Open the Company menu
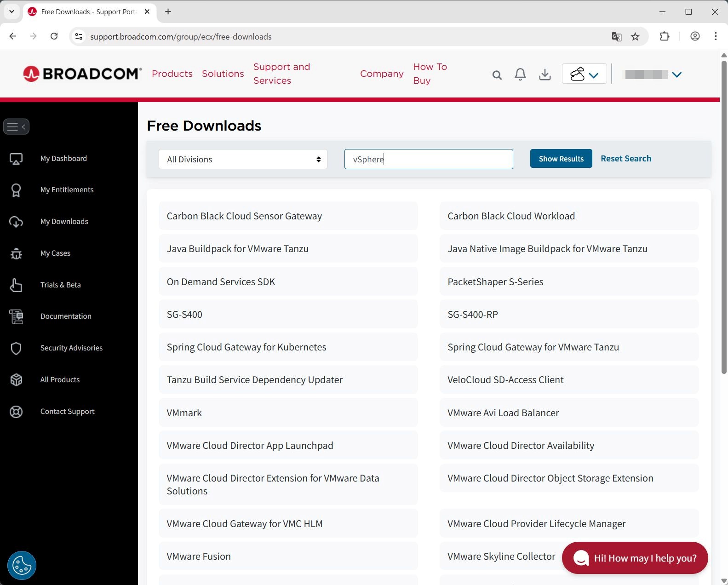Viewport: 728px width, 585px height. 382,74
